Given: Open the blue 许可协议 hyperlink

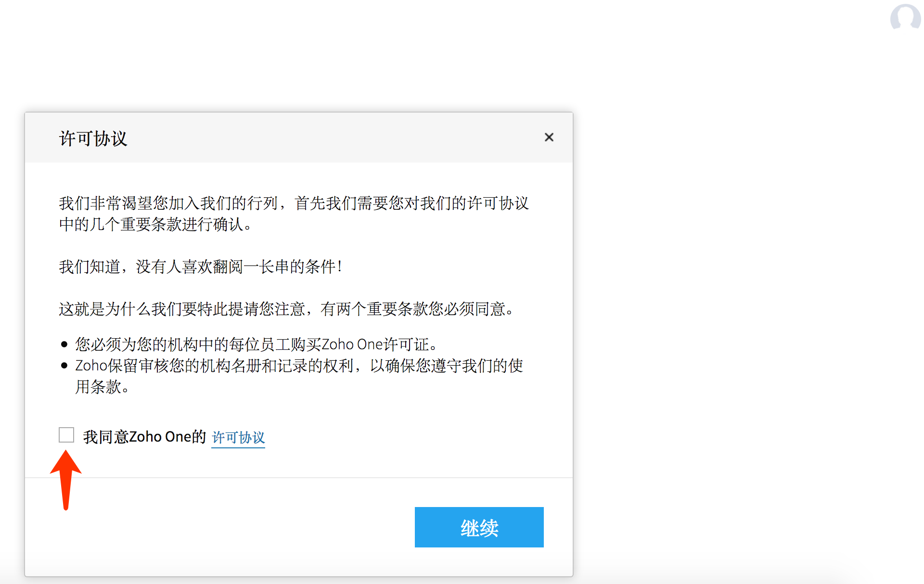Looking at the screenshot, I should tap(238, 437).
